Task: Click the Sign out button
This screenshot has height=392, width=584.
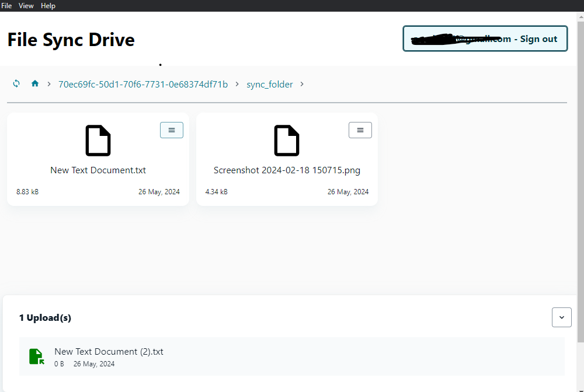Action: click(x=485, y=38)
